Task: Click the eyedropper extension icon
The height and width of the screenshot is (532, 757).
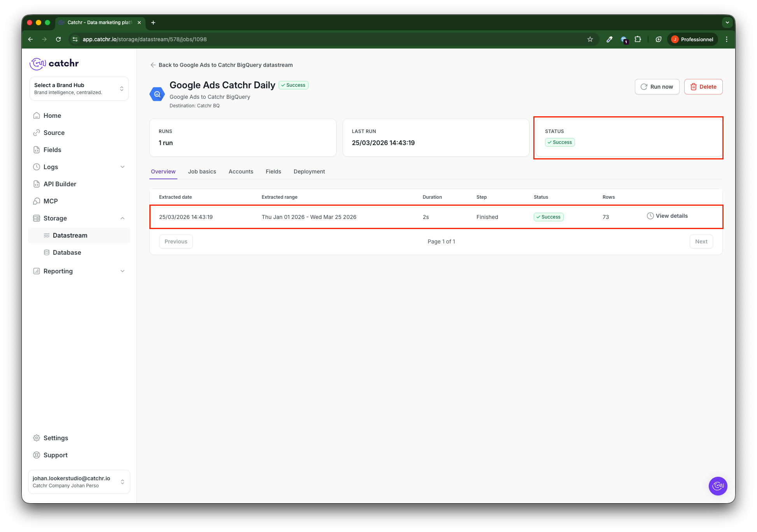Action: (610, 39)
